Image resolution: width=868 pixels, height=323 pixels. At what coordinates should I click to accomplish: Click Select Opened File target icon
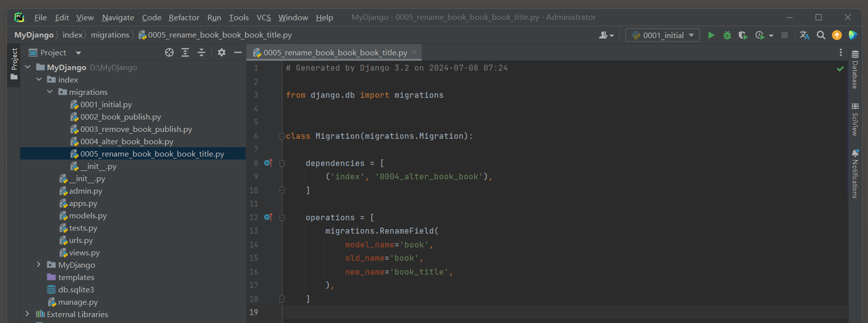(x=169, y=52)
